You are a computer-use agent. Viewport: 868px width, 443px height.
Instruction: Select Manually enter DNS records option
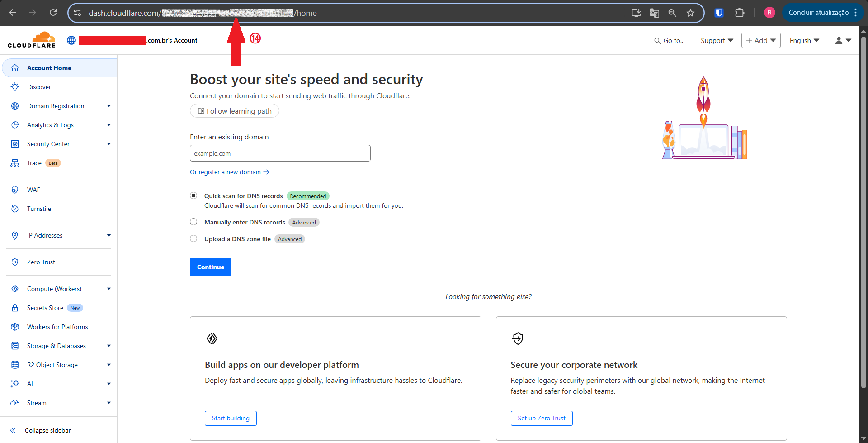coord(193,222)
